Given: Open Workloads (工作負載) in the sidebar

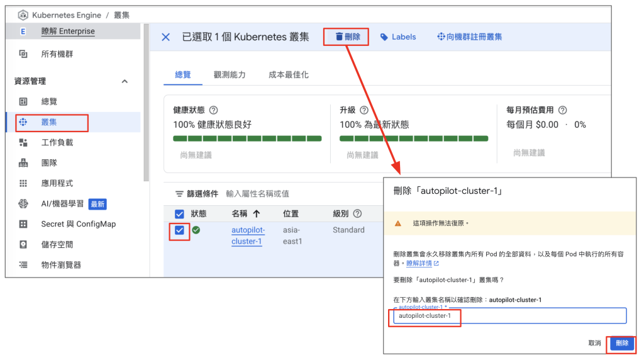Looking at the screenshot, I should tap(57, 143).
